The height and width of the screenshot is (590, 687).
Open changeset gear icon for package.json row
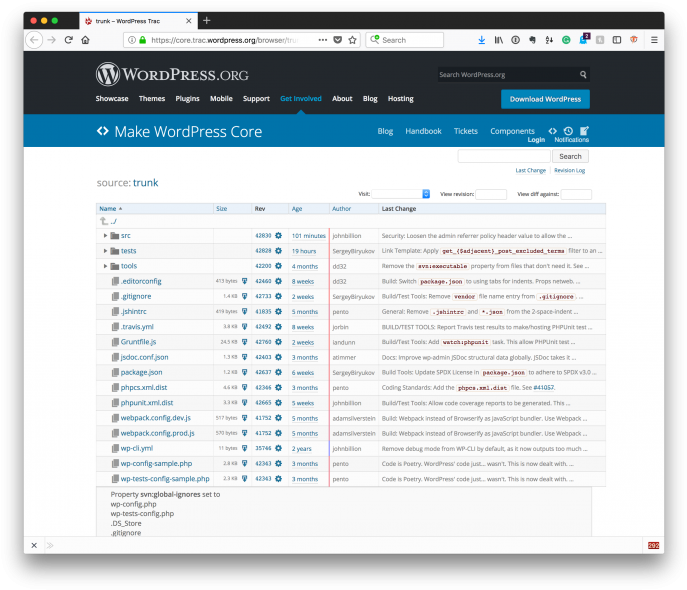278,372
